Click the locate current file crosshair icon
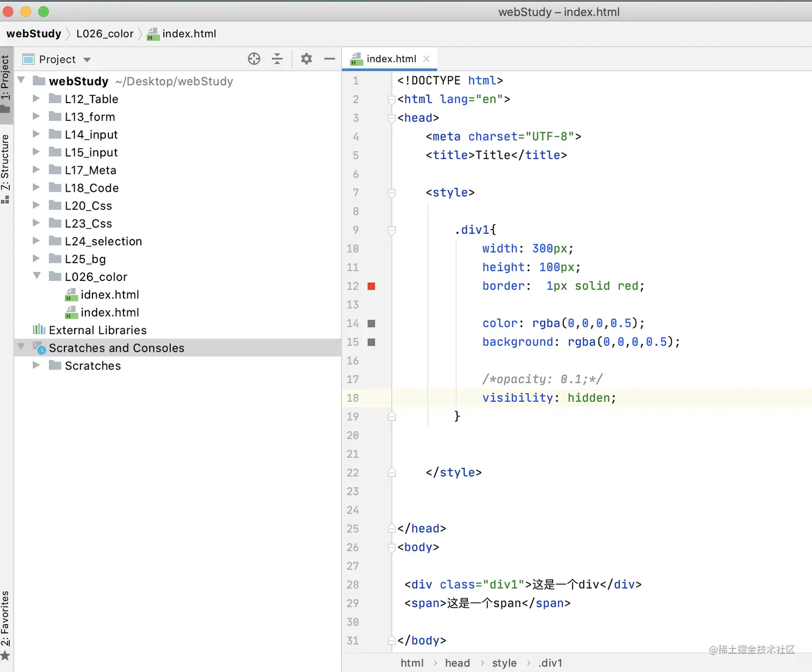 254,59
